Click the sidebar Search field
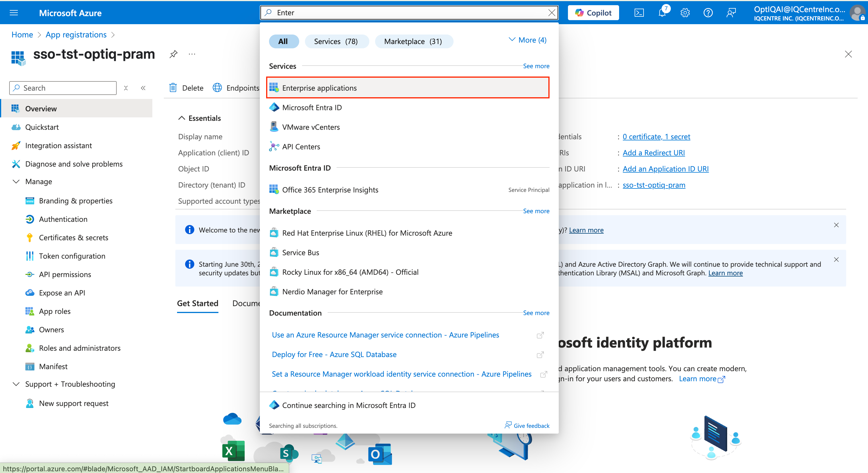 [x=63, y=88]
